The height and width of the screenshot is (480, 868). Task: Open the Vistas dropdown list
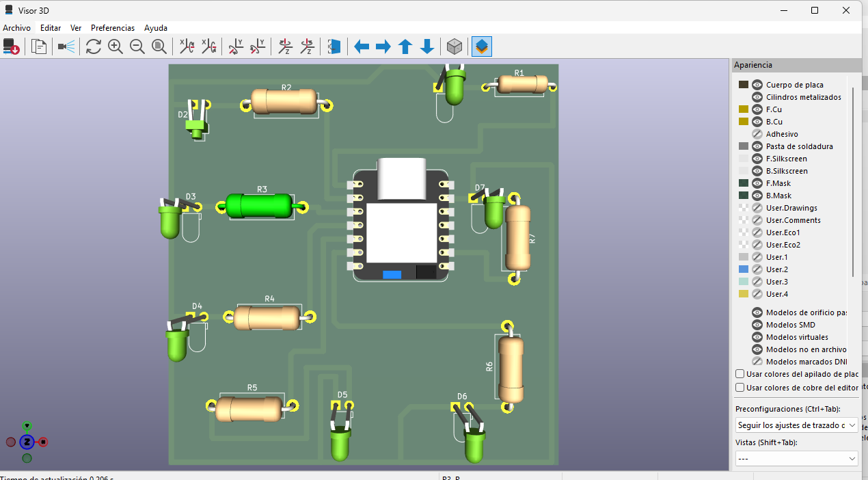point(796,458)
